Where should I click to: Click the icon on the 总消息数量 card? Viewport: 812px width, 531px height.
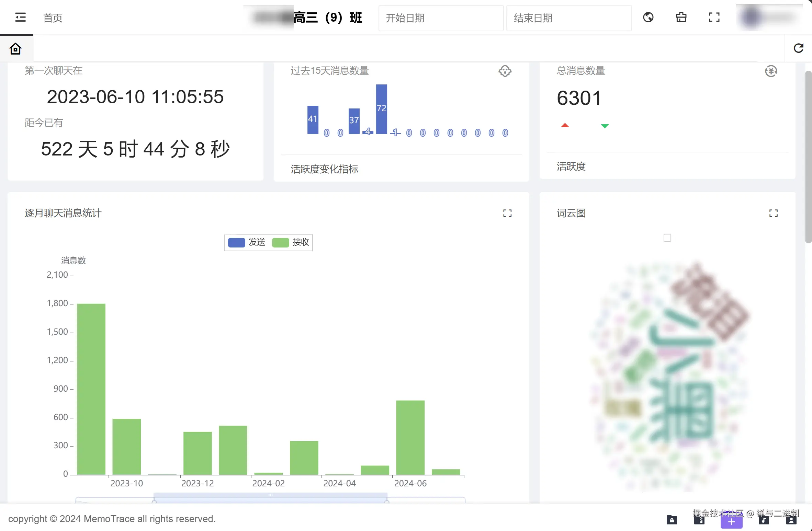771,71
